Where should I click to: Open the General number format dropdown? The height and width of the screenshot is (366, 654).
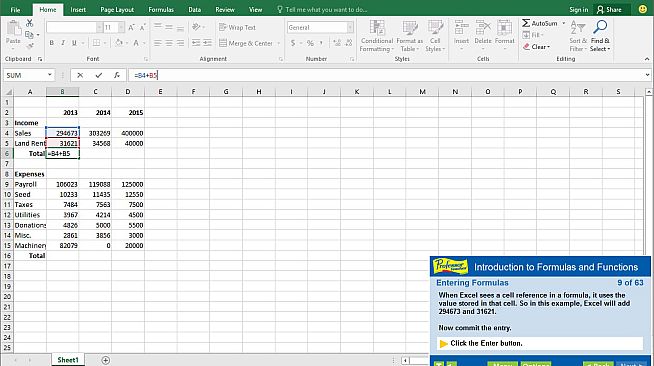[x=350, y=28]
